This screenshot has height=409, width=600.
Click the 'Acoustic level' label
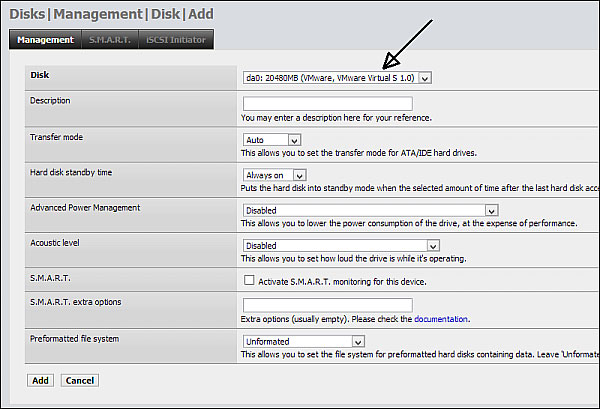point(55,243)
